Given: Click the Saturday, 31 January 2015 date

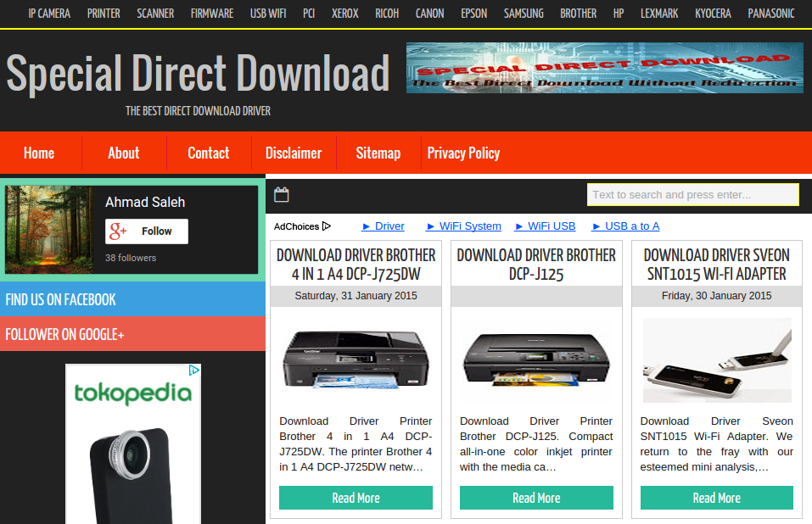Looking at the screenshot, I should click(356, 296).
